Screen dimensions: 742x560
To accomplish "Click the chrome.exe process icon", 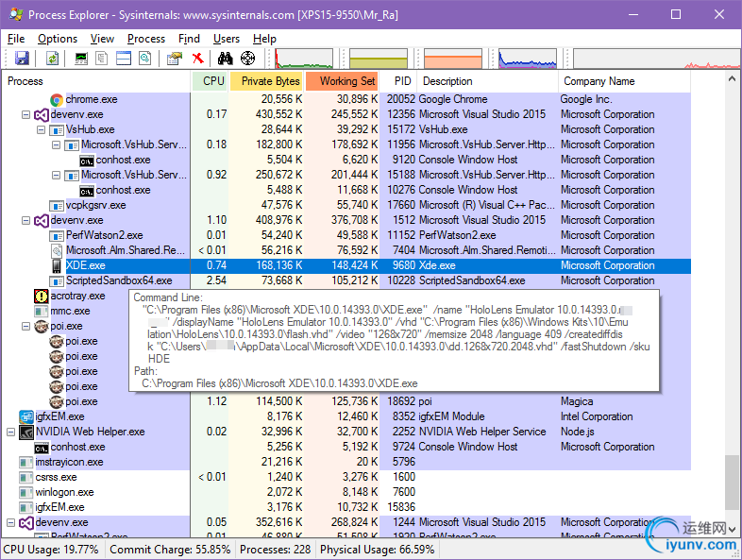I will 57,99.
